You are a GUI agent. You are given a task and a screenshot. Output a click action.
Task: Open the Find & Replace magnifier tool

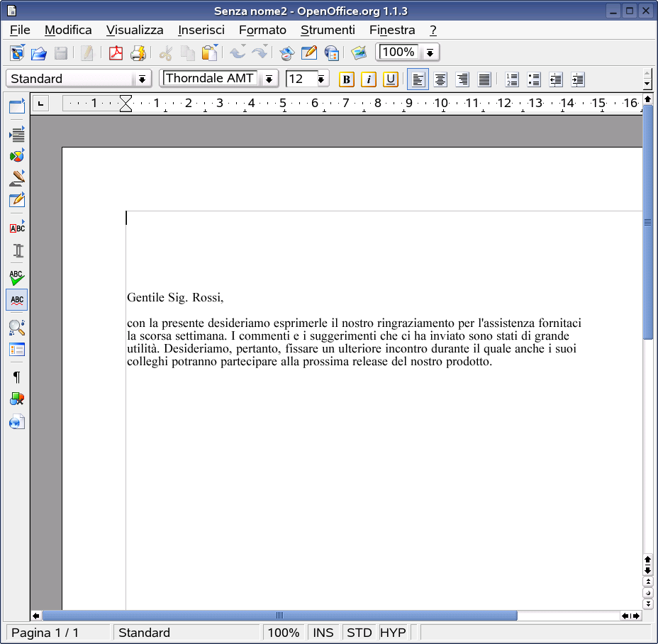pos(16,328)
